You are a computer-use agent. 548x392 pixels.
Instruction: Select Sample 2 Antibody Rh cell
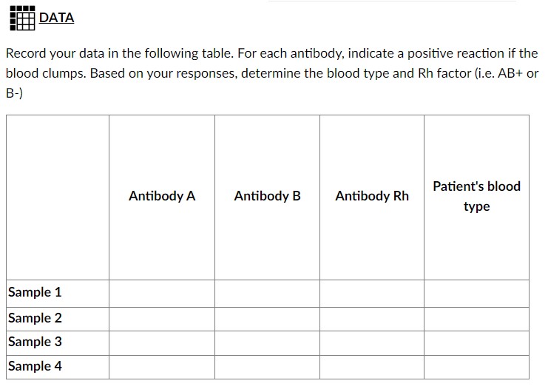click(372, 319)
